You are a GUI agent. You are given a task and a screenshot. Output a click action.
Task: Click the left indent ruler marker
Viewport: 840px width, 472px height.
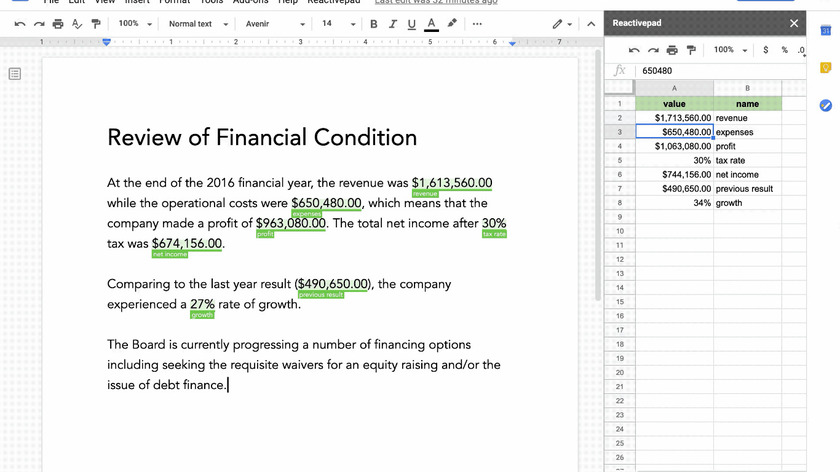pyautogui.click(x=107, y=42)
